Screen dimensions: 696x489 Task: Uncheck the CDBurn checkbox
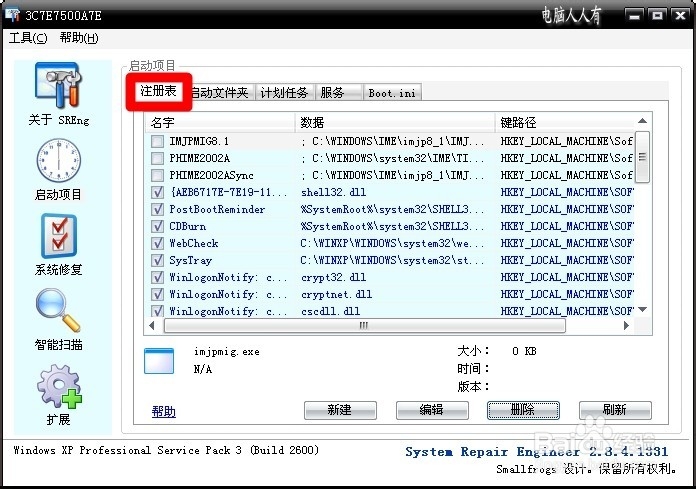(157, 226)
